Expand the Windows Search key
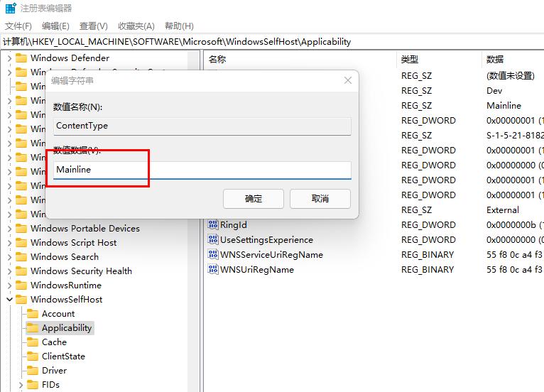This screenshot has width=544, height=392. pyautogui.click(x=9, y=257)
